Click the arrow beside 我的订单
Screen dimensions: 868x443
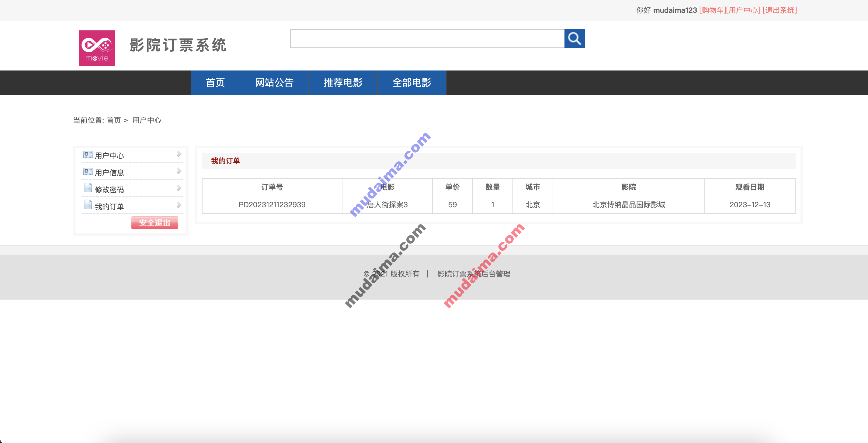179,205
